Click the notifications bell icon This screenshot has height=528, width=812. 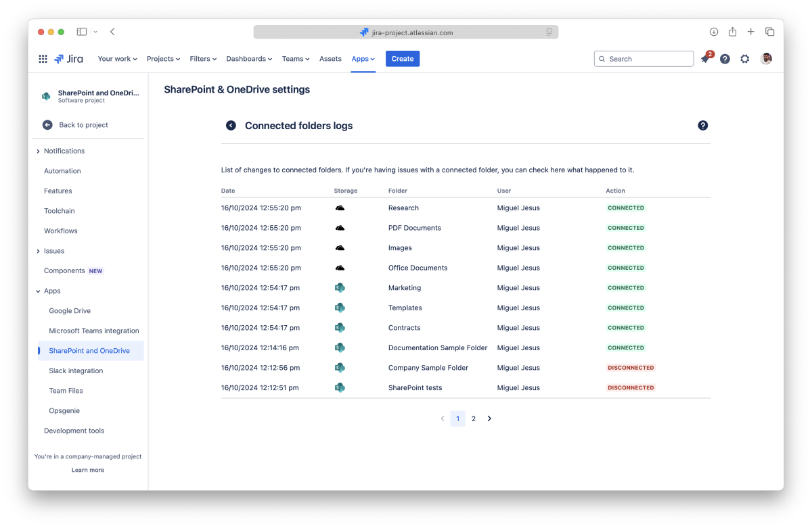(705, 59)
